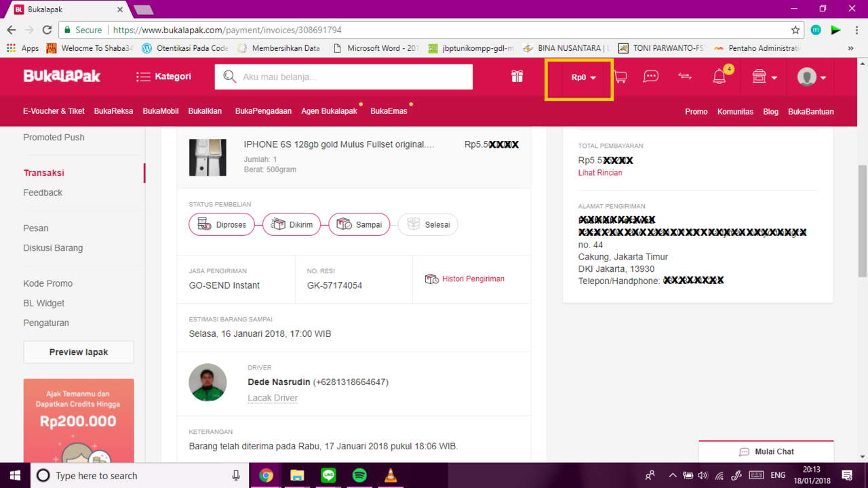This screenshot has height=488, width=868.
Task: Select Transaksi in sidebar
Action: [x=43, y=173]
